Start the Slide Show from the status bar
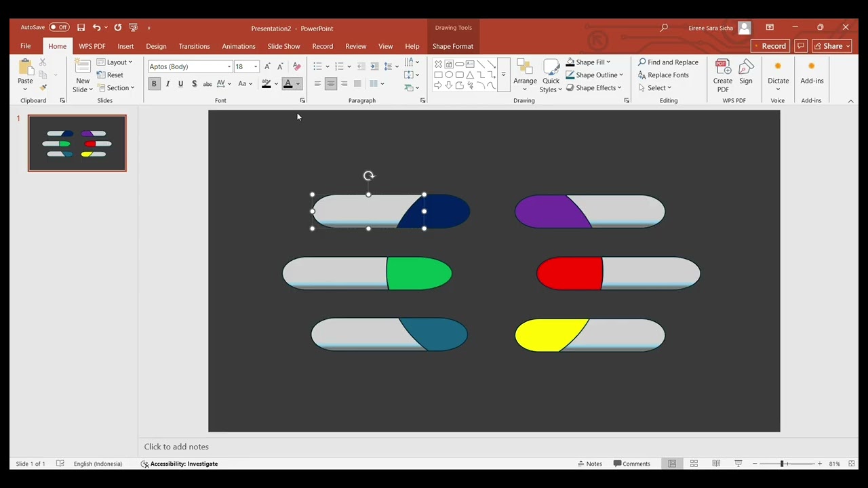This screenshot has width=868, height=488. click(738, 464)
